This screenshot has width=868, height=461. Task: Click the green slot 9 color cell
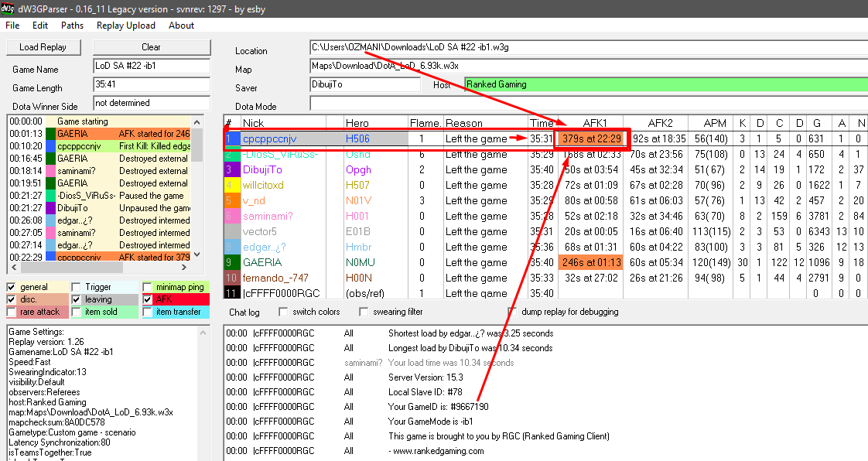(x=231, y=262)
